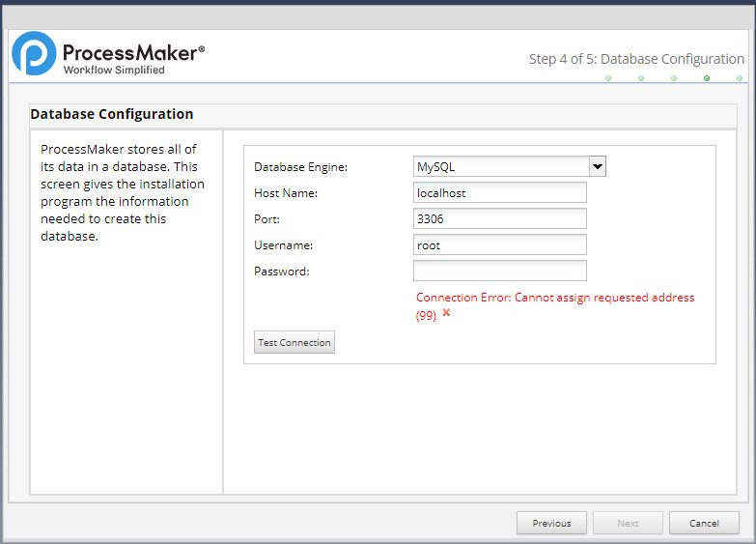Viewport: 756px width, 544px height.
Task: Click the 'Host Name:' label
Action: click(x=286, y=193)
